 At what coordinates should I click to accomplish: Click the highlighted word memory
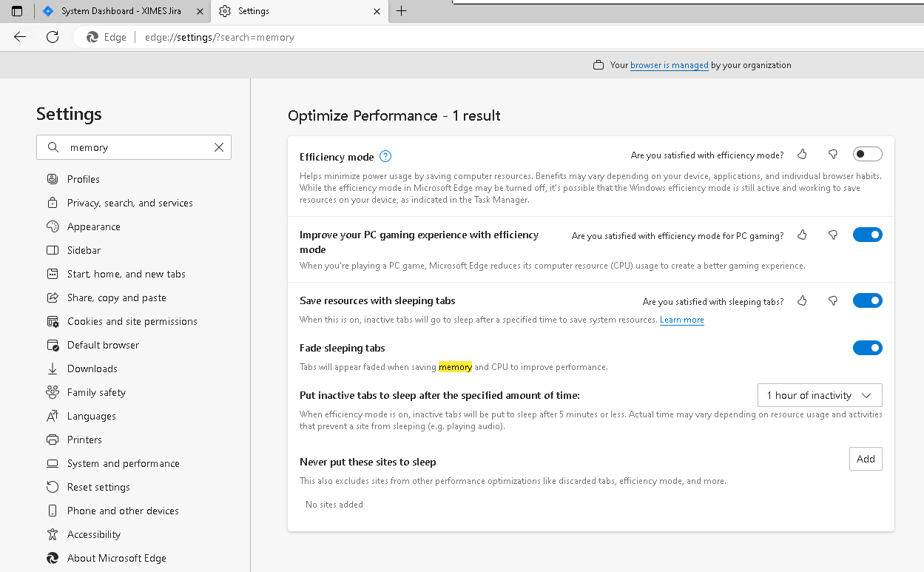(x=455, y=367)
